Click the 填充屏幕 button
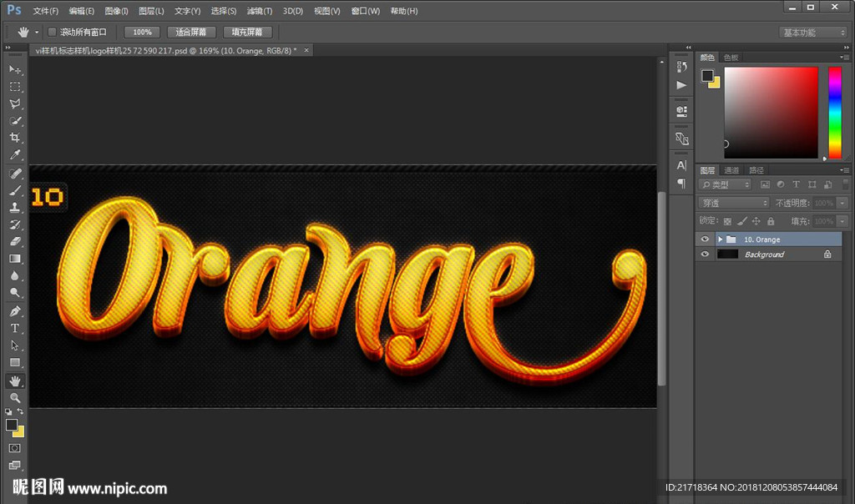This screenshot has height=504, width=855. (x=247, y=32)
